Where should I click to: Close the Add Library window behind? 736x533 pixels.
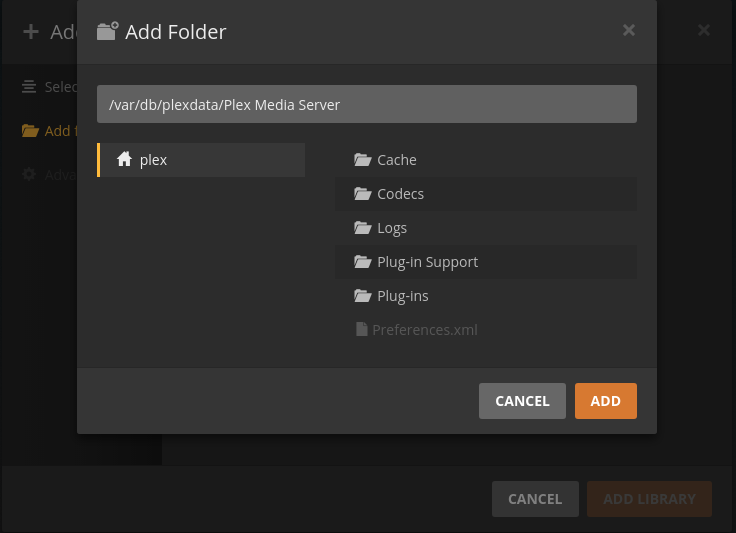704,30
